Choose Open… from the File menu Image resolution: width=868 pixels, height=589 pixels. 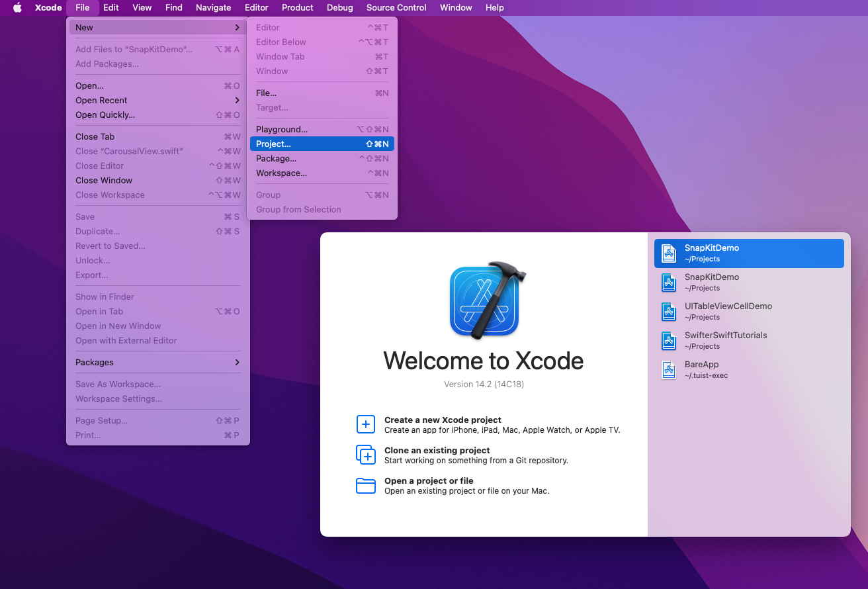[x=158, y=86]
